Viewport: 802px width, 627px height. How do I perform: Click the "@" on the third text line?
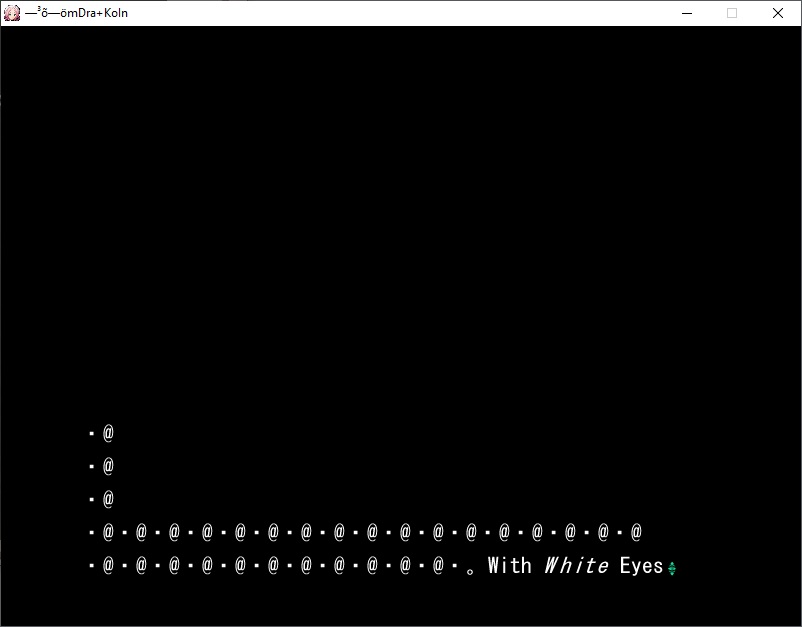pos(108,499)
